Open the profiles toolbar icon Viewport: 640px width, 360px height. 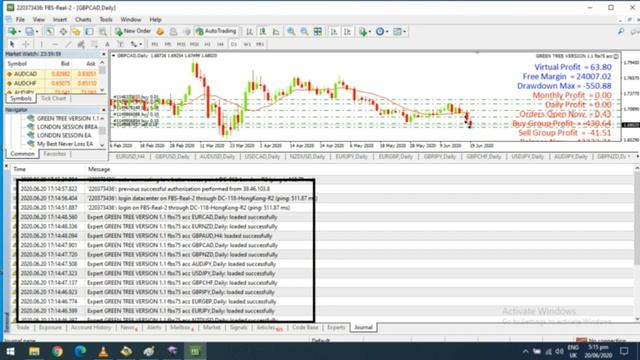click(x=31, y=31)
